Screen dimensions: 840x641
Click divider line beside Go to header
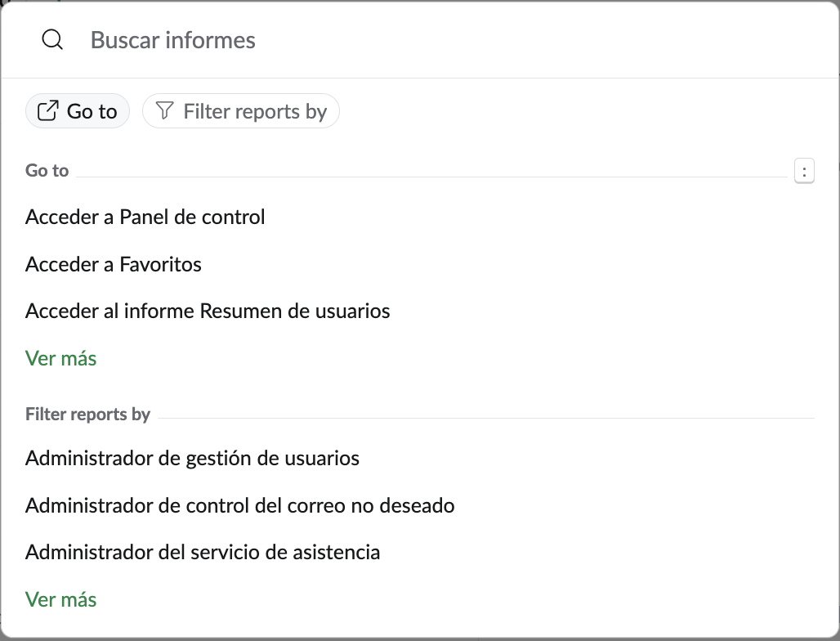point(431,177)
